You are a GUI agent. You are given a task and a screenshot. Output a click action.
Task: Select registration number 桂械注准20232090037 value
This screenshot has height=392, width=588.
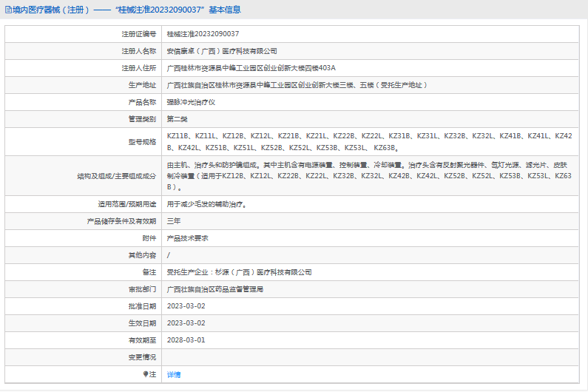(203, 34)
